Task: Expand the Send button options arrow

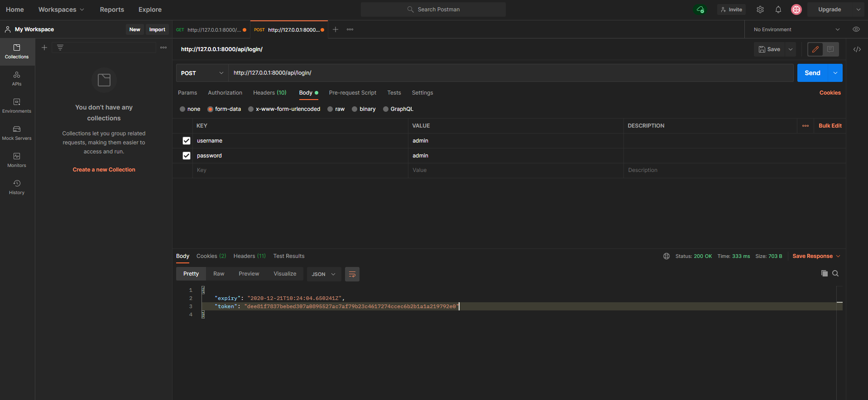Action: 835,73
